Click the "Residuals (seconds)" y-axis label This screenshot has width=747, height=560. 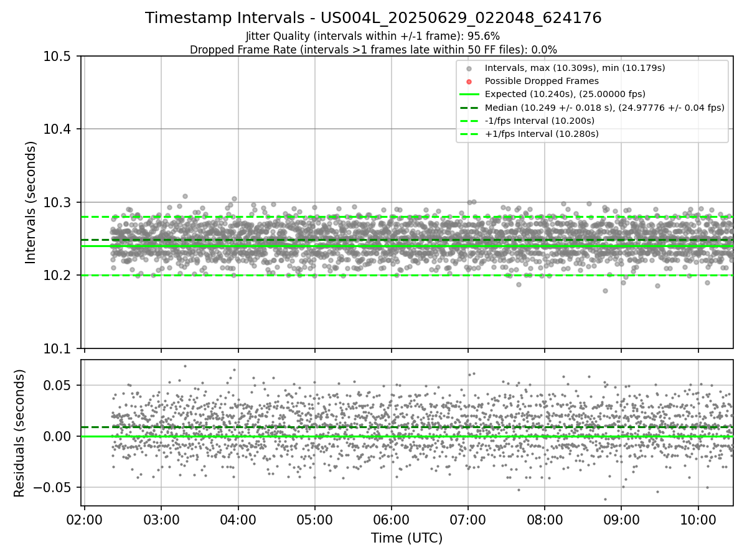click(20, 433)
